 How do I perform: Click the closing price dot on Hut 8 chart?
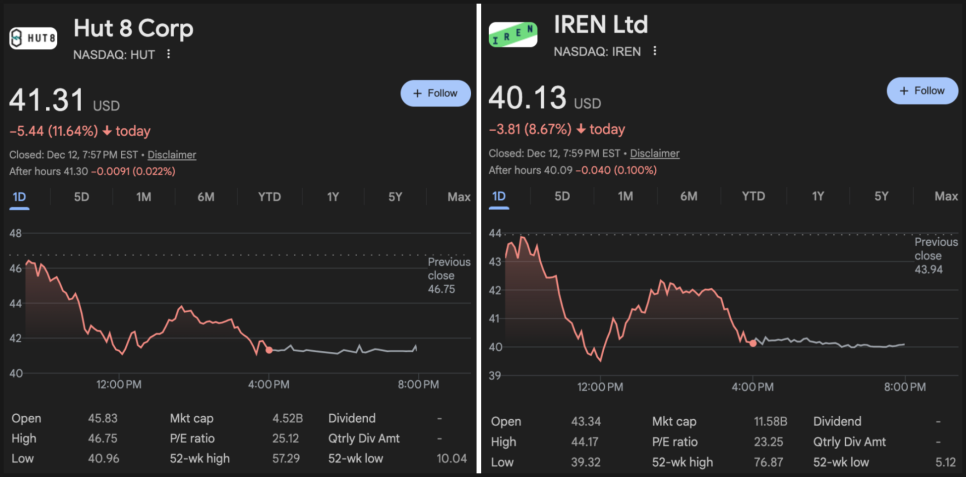click(x=269, y=350)
